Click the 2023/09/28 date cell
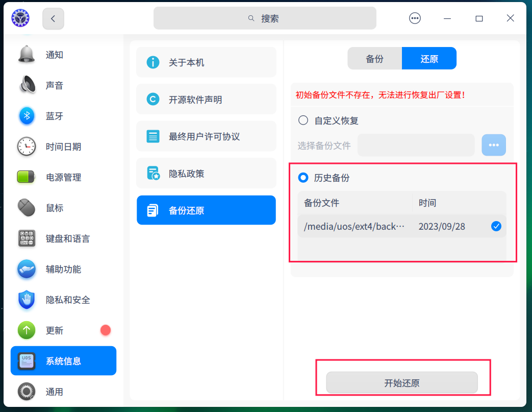This screenshot has width=532, height=412. 442,227
